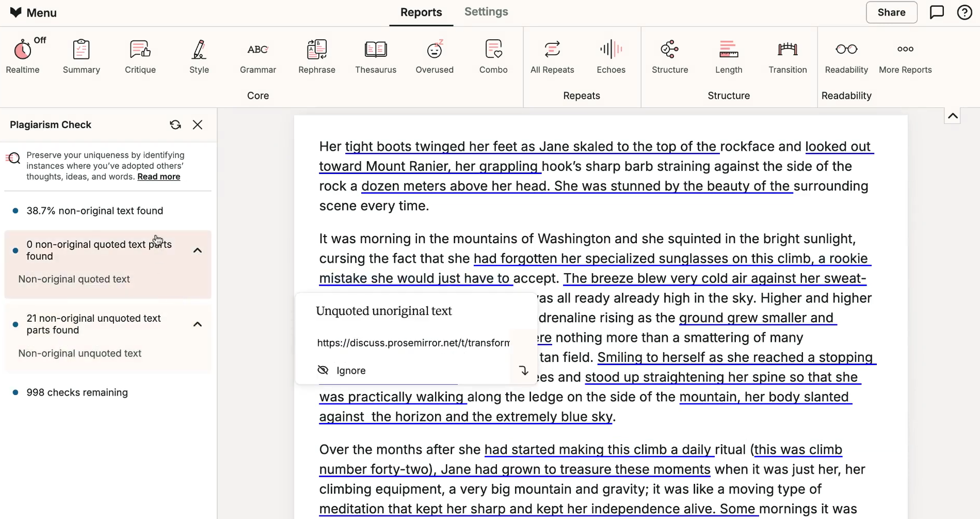Viewport: 980px width, 519px height.
Task: Ignore the unquoted unoriginal text suggestion
Action: 341,370
